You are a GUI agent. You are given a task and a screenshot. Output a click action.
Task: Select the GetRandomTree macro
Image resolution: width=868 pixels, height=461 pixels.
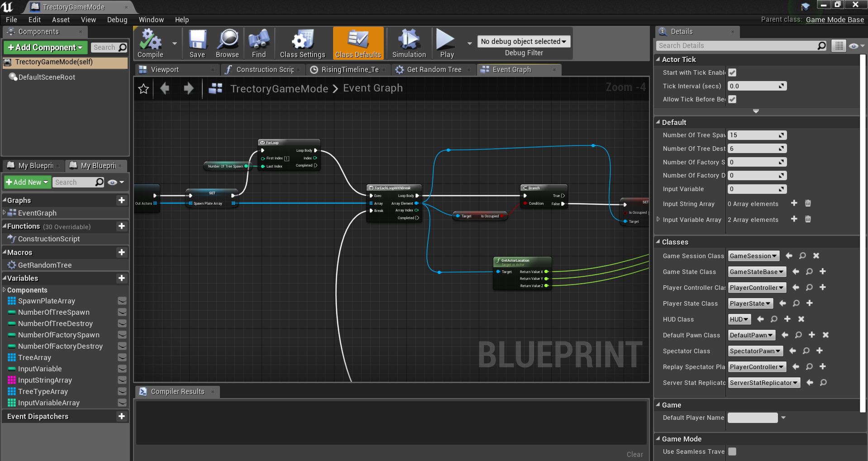45,265
